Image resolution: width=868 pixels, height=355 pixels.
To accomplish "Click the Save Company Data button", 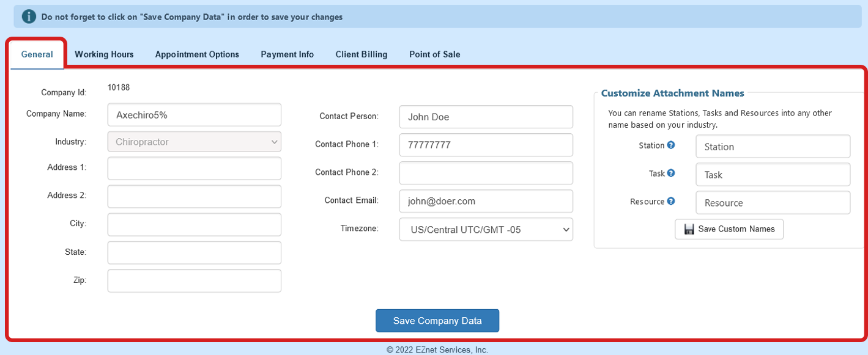I will (437, 320).
